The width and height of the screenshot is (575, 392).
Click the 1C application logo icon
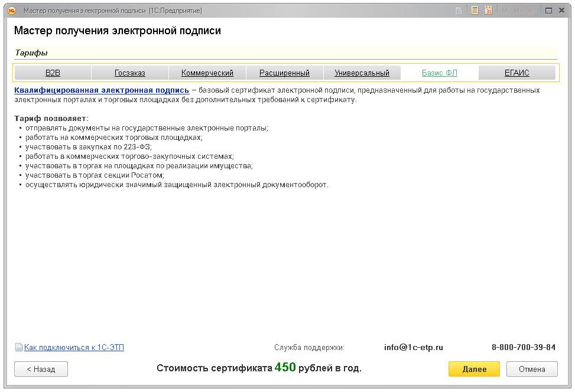[12, 11]
